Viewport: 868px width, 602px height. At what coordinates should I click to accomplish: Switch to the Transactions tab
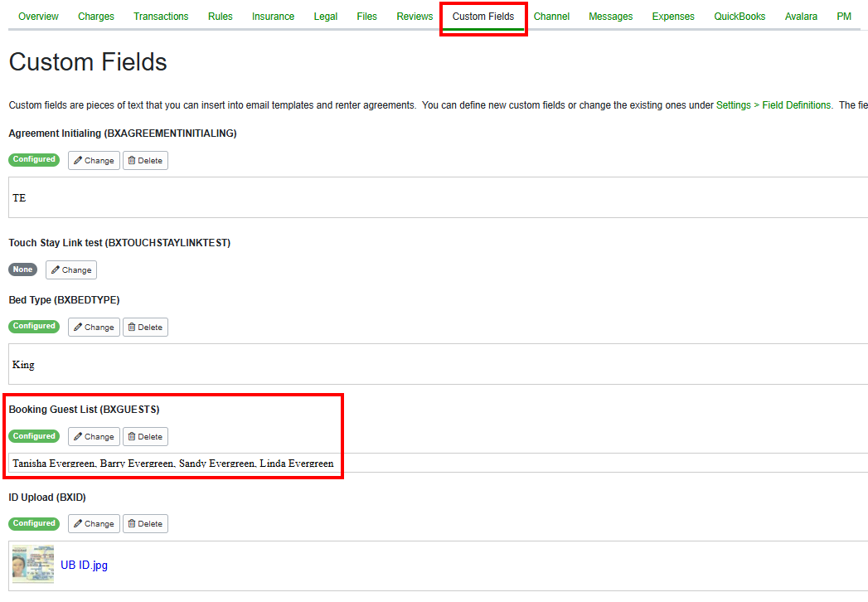click(x=161, y=16)
